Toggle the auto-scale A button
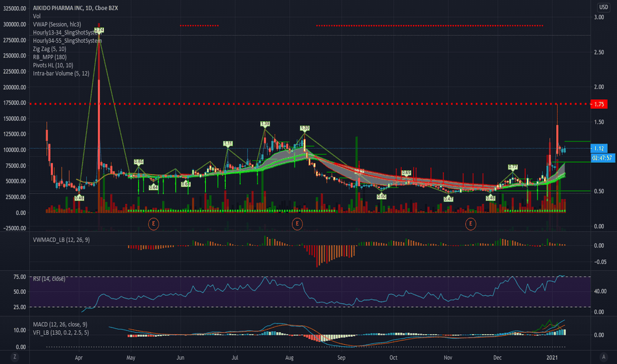The width and height of the screenshot is (617, 364). click(x=604, y=357)
